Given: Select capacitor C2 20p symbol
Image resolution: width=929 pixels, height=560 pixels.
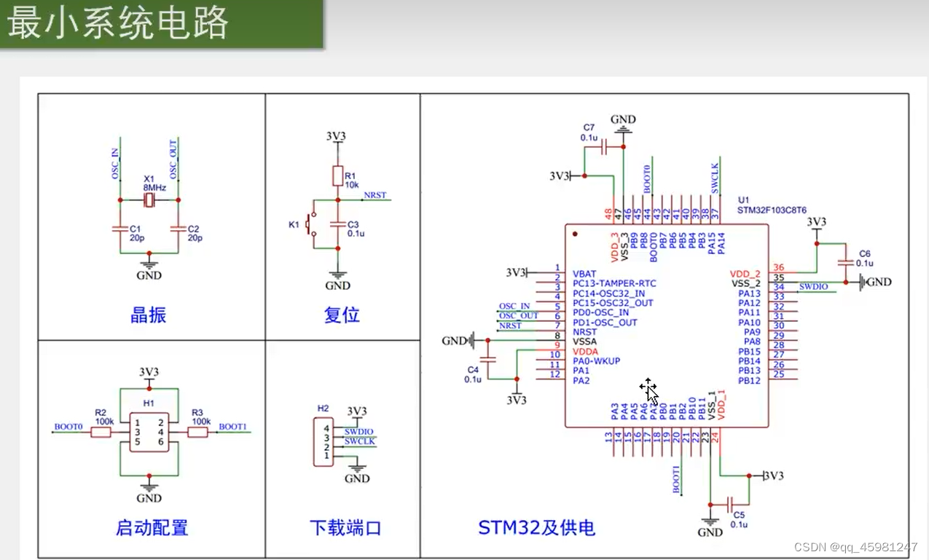Looking at the screenshot, I should (x=178, y=228).
